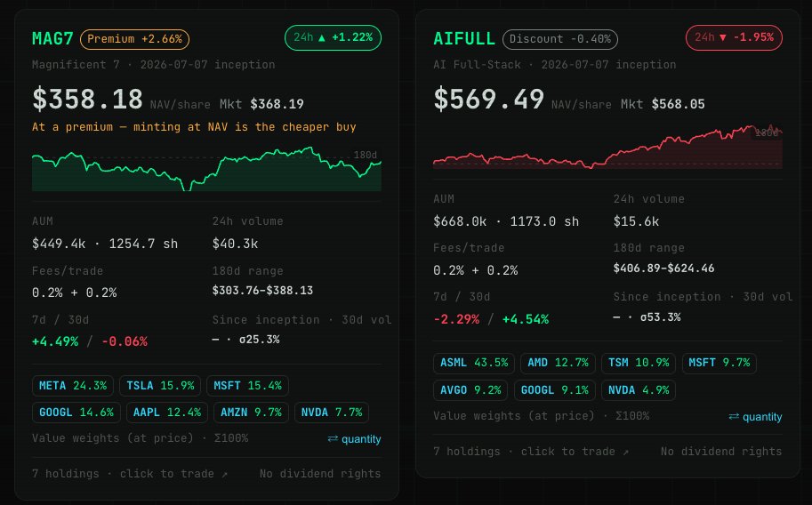Click the green MAG7 180d price chart
This screenshot has width=812, height=505.
pyautogui.click(x=206, y=169)
